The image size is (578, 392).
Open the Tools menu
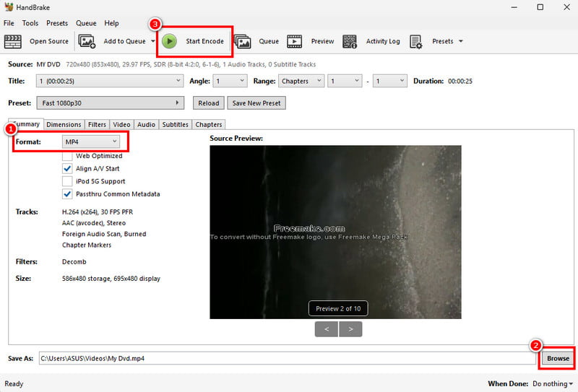click(30, 23)
